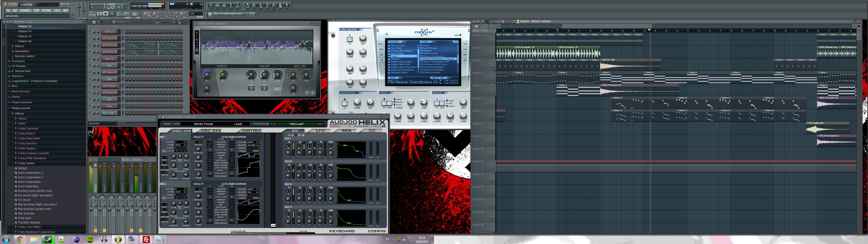Click the Helix SAVE patch button
This screenshot has width=868, height=244.
click(x=320, y=124)
